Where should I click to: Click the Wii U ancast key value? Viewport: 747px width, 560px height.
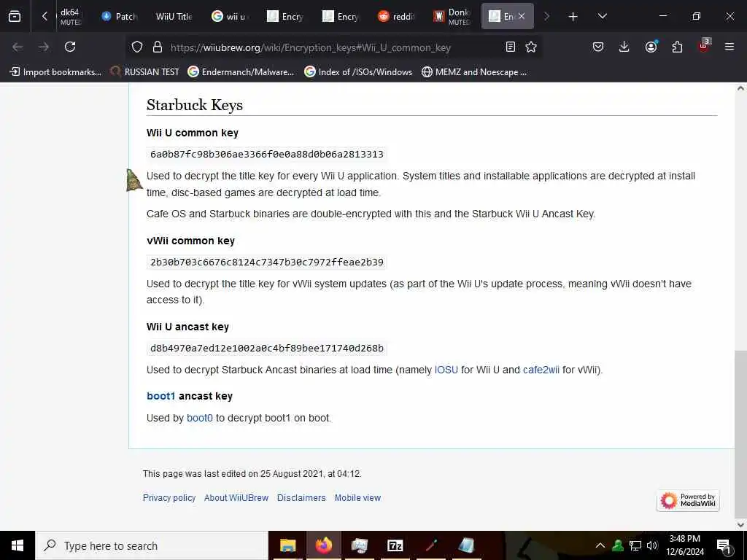coord(267,348)
